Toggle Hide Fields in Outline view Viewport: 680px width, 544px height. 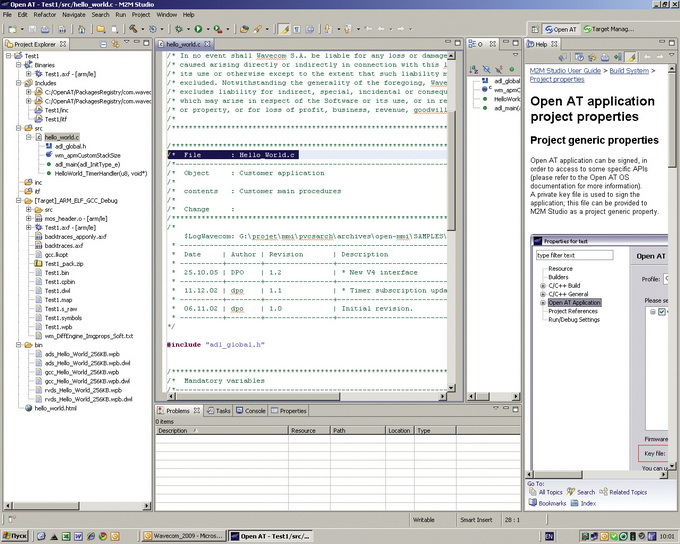(487, 69)
